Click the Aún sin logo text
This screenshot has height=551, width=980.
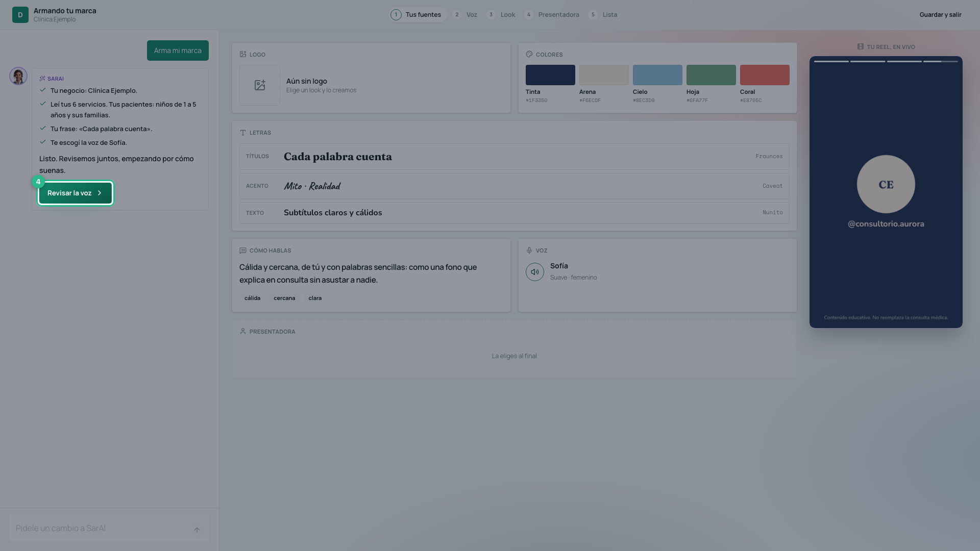pos(307,81)
